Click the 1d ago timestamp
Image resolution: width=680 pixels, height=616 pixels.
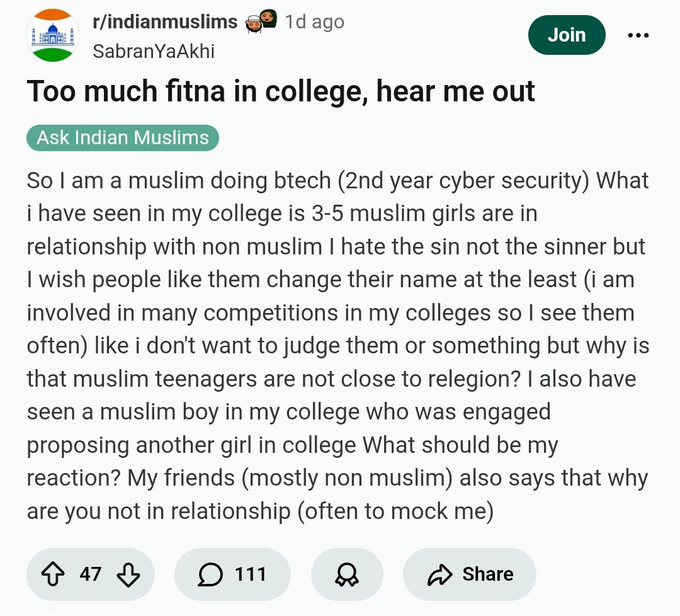(314, 23)
